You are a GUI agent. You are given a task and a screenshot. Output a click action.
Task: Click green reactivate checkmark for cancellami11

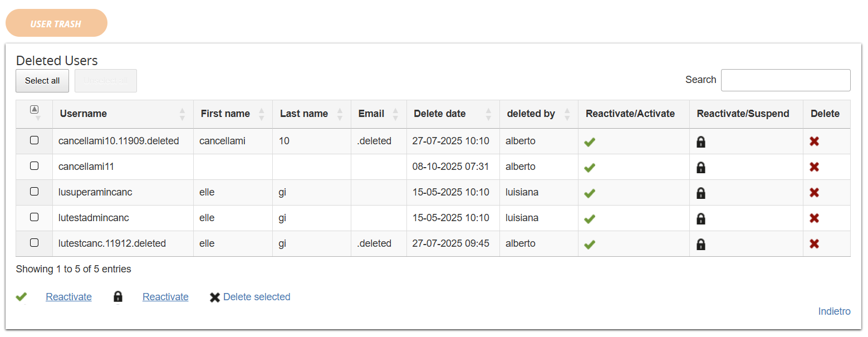tap(590, 167)
